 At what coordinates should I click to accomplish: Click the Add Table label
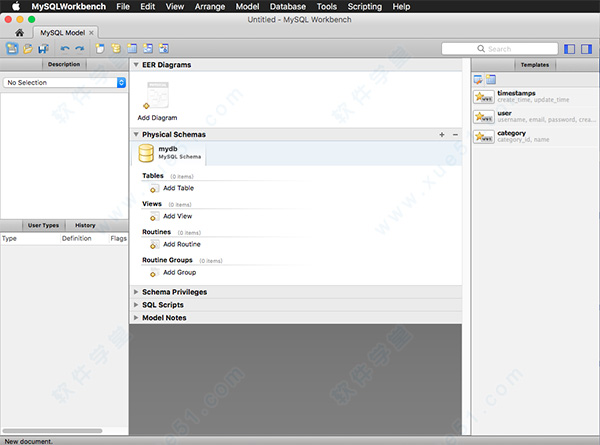click(178, 188)
